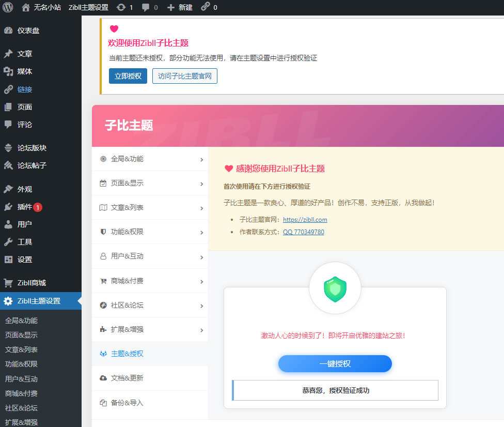
Task: Expand the 功能&权限 section arrow
Action: (201, 233)
